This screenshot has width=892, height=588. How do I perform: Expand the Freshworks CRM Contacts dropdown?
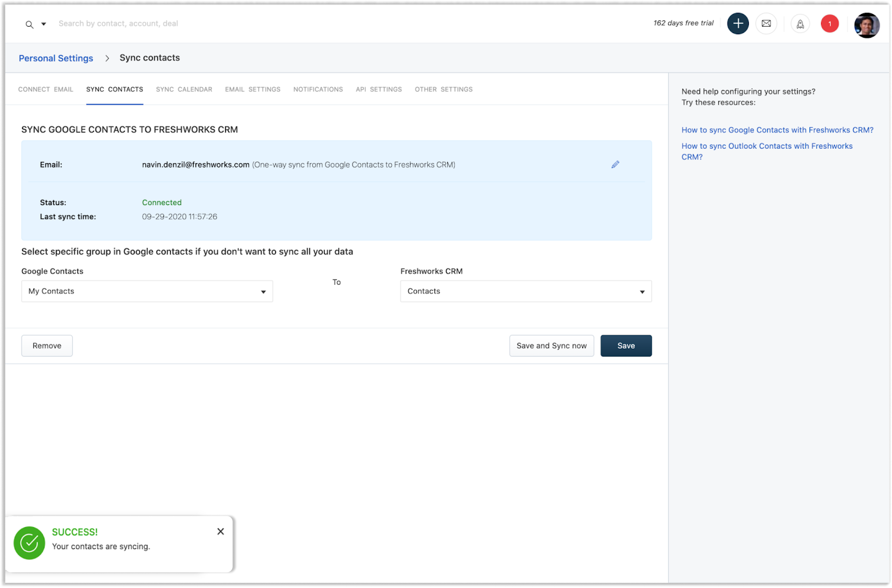pyautogui.click(x=525, y=291)
